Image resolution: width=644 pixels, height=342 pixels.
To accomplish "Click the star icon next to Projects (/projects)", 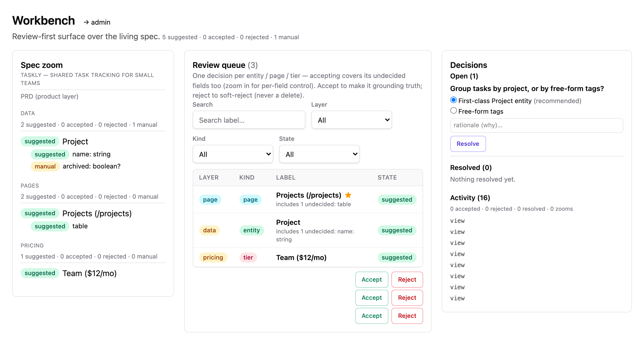I will 348,195.
